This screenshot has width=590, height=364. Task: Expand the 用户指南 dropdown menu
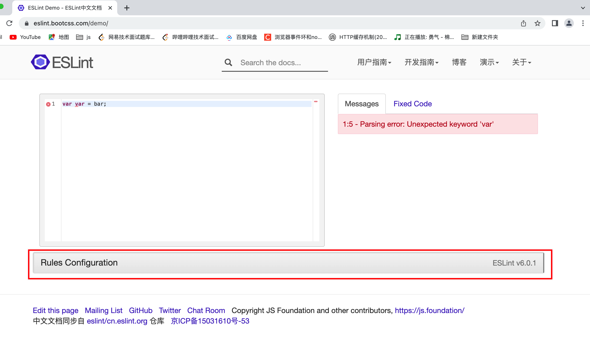374,62
